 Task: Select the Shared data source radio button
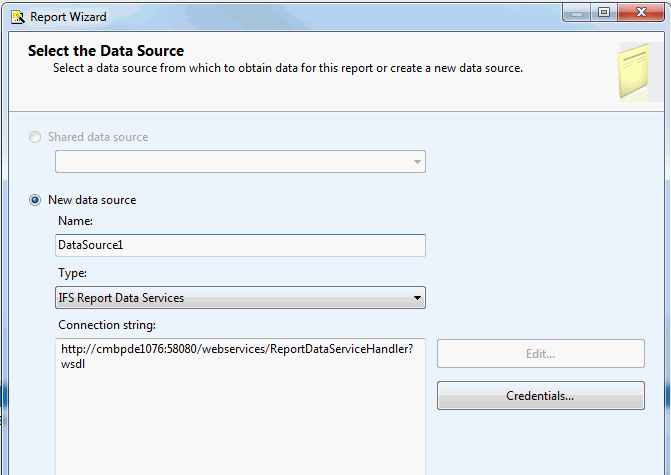pyautogui.click(x=35, y=137)
